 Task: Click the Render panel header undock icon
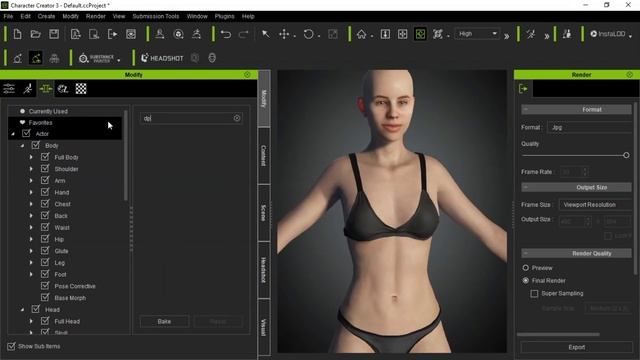click(x=629, y=75)
